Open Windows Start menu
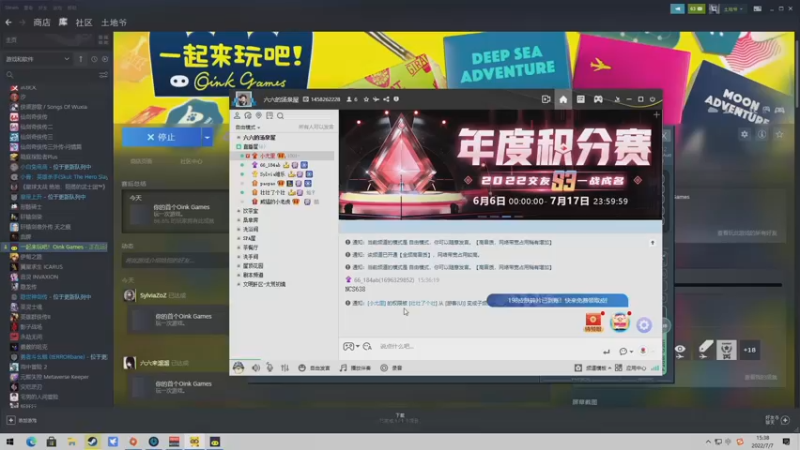The width and height of the screenshot is (800, 450). (x=10, y=442)
